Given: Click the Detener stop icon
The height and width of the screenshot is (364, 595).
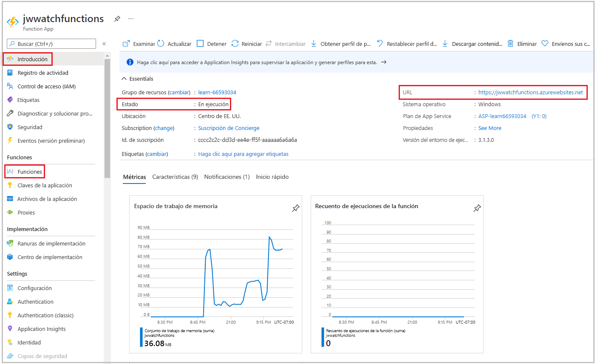Looking at the screenshot, I should coord(200,44).
